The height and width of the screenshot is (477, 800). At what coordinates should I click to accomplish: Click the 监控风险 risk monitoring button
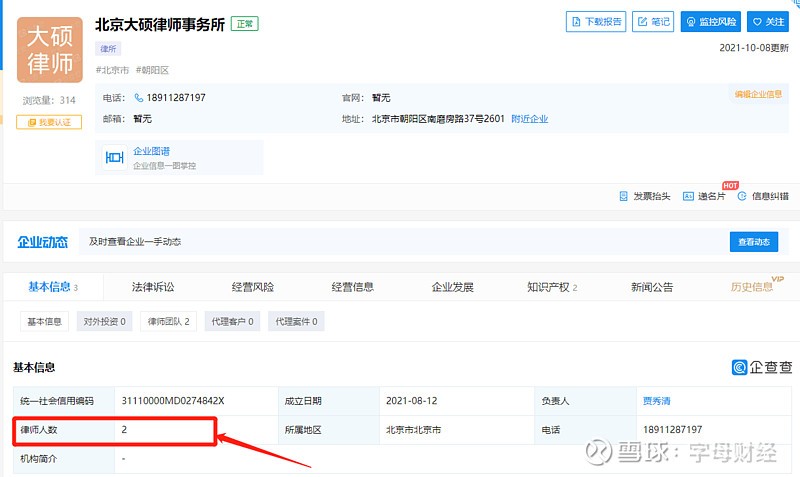point(711,21)
